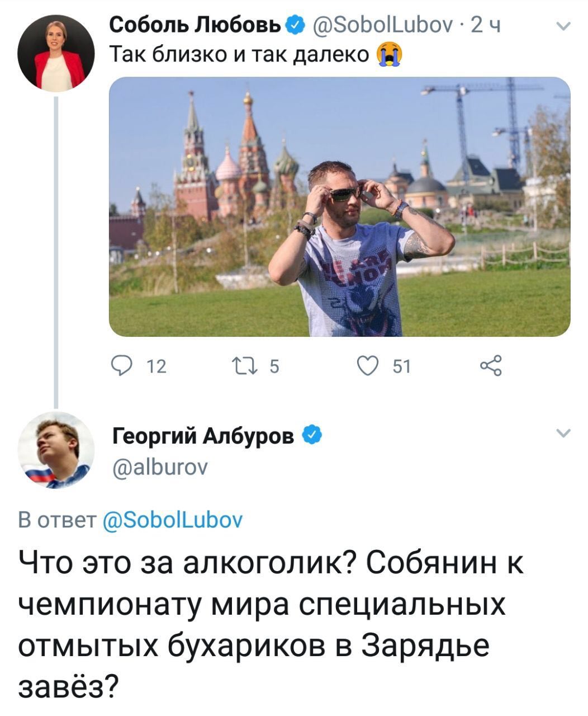Follow @SobolLubov mention after "В ответ"

pos(173,520)
